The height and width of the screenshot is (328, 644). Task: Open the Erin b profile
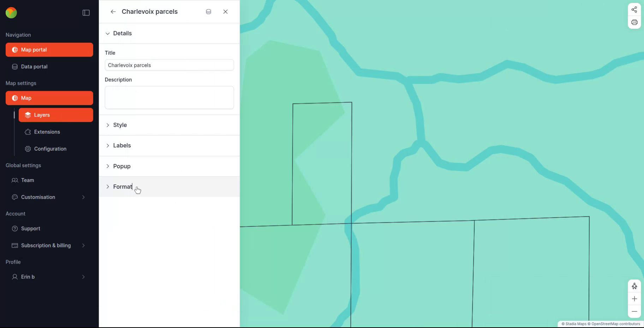[x=28, y=277]
